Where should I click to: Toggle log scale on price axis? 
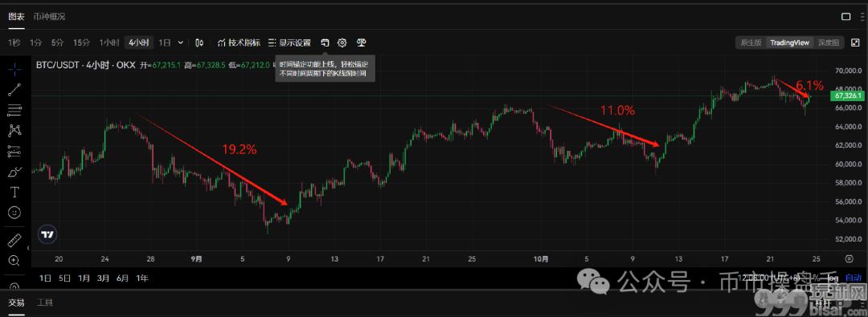[833, 278]
